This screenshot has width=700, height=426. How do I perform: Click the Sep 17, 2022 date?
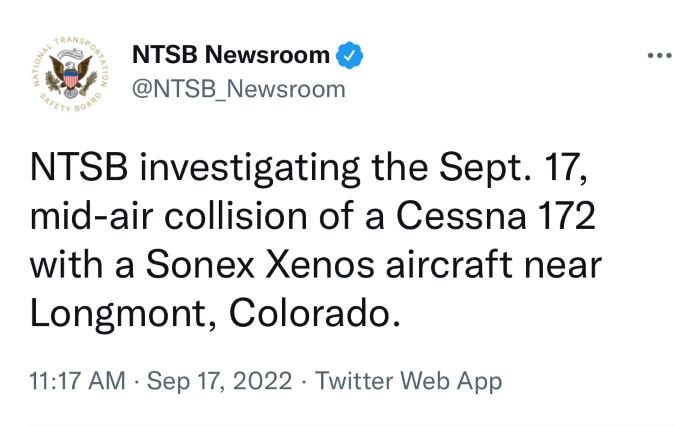click(x=220, y=381)
